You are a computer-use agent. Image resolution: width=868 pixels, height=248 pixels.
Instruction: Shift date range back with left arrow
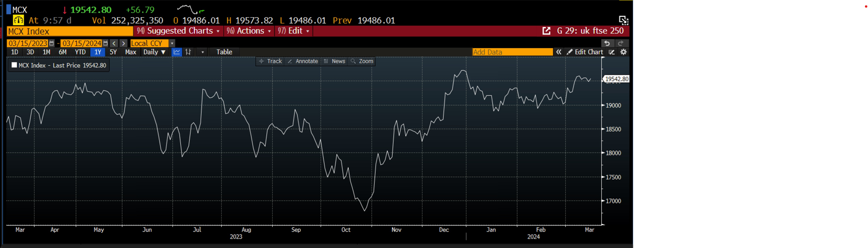coord(114,44)
